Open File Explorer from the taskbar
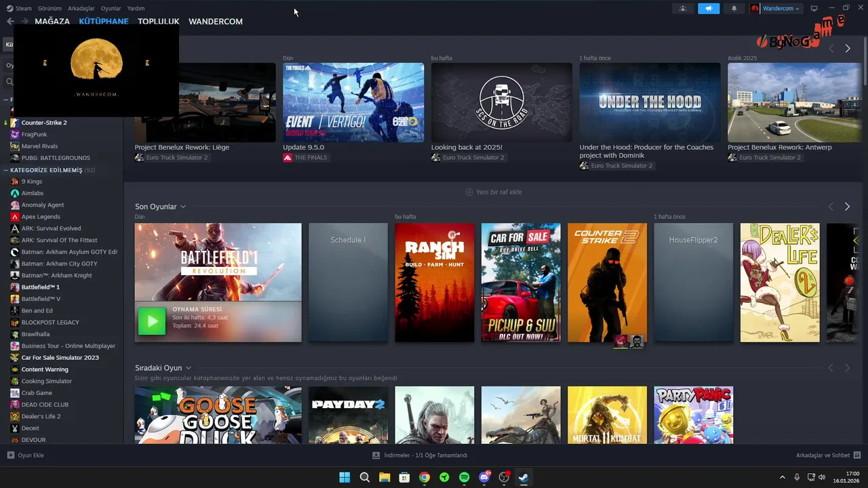Screen dimensions: 868x488 coord(384,477)
